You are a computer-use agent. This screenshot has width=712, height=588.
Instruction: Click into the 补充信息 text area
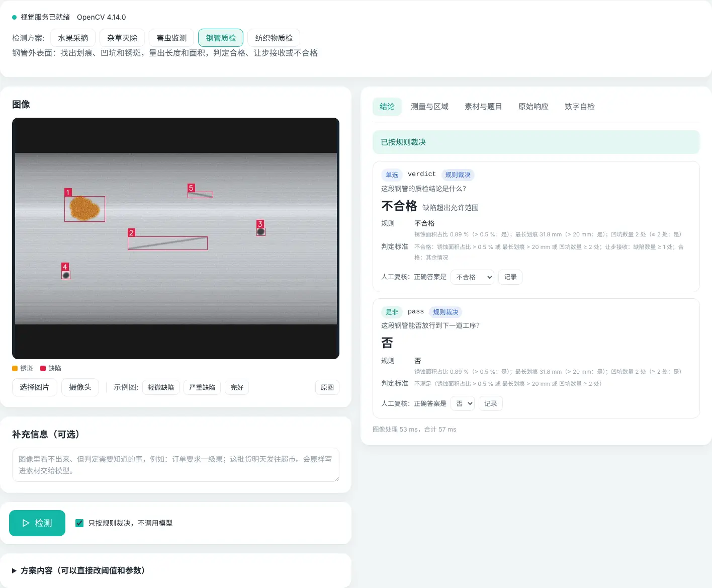pyautogui.click(x=175, y=465)
